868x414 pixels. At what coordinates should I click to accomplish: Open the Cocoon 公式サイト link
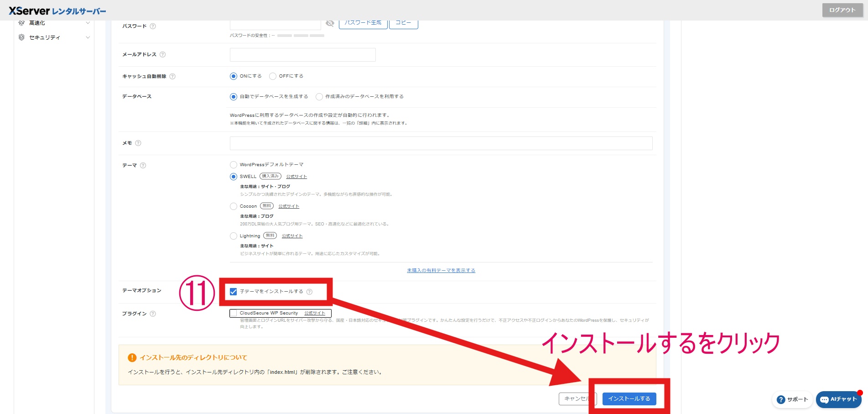[289, 206]
